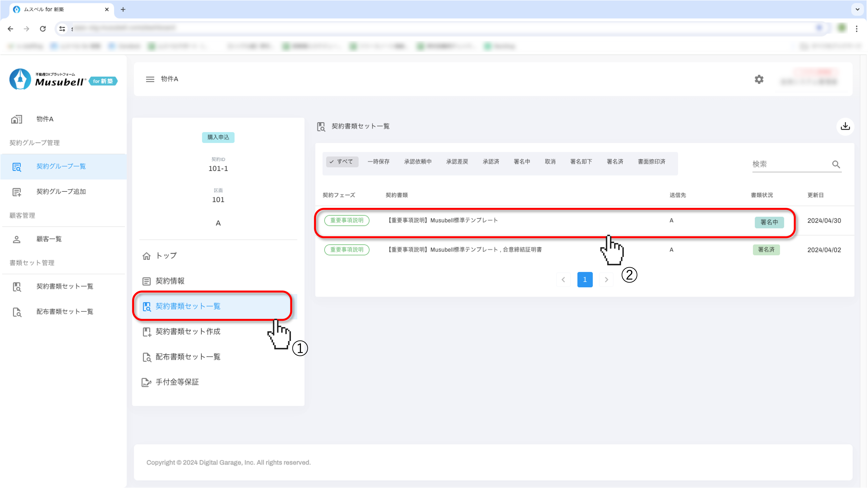868x488 pixels.
Task: Filter the list by 署名中 status
Action: (x=522, y=162)
